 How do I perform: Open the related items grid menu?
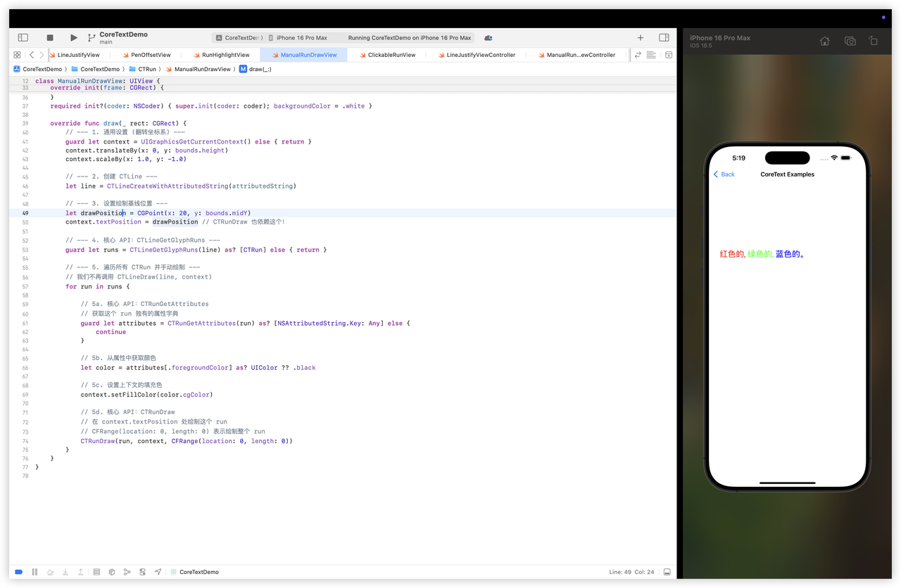tap(17, 55)
